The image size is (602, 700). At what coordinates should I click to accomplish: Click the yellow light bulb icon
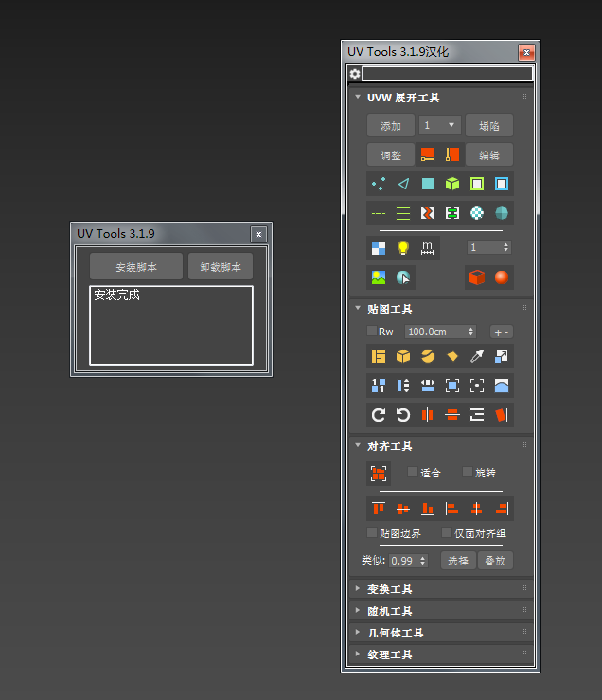pyautogui.click(x=402, y=248)
